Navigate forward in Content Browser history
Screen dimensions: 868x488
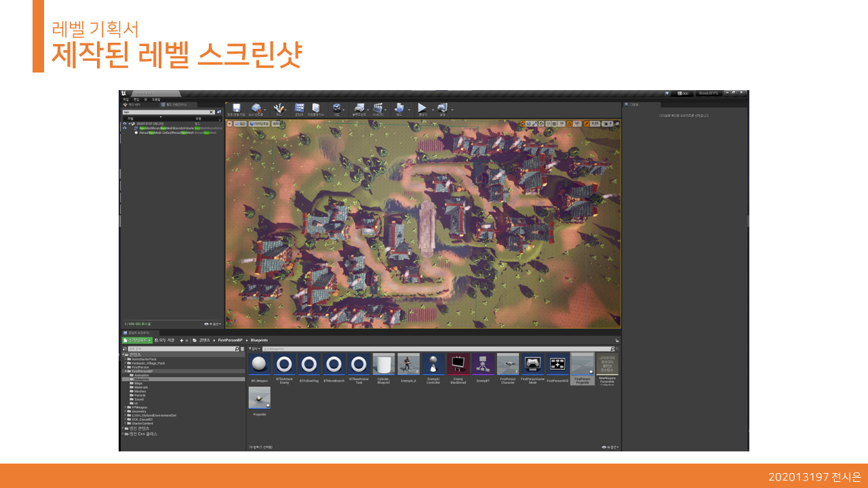186,340
